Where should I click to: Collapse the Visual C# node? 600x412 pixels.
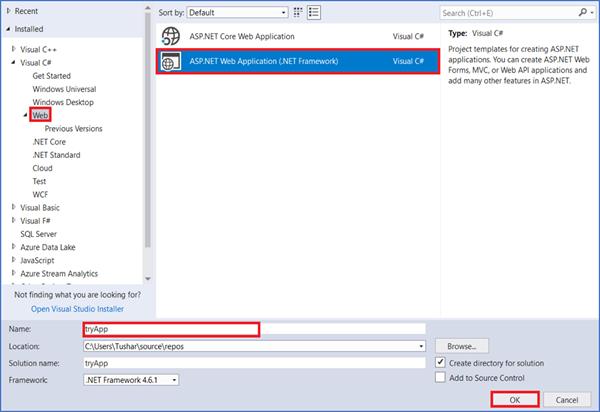14,62
